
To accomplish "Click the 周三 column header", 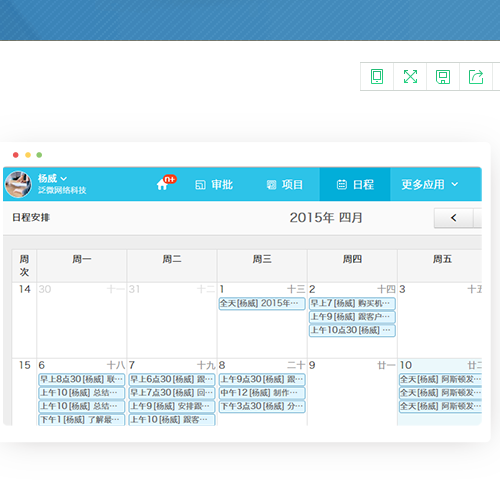I will coord(262,265).
